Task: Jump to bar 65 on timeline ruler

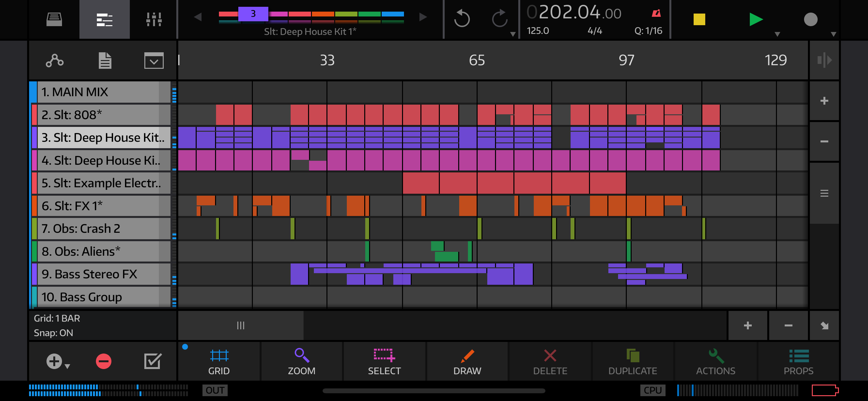Action: pos(477,60)
